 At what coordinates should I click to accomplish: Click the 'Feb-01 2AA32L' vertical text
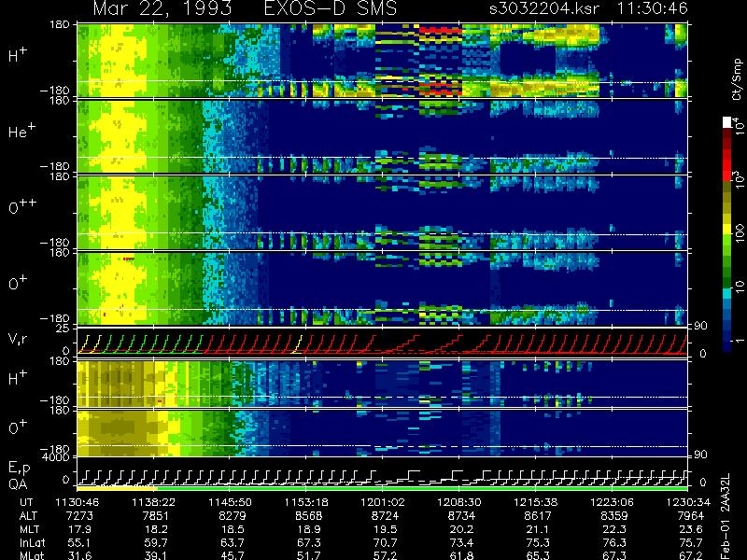[x=726, y=516]
